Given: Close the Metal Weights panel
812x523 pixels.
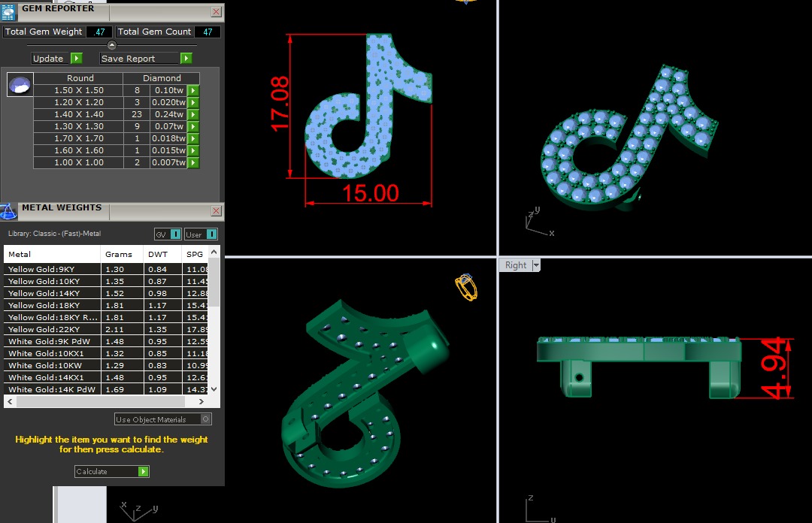Looking at the screenshot, I should pos(217,210).
